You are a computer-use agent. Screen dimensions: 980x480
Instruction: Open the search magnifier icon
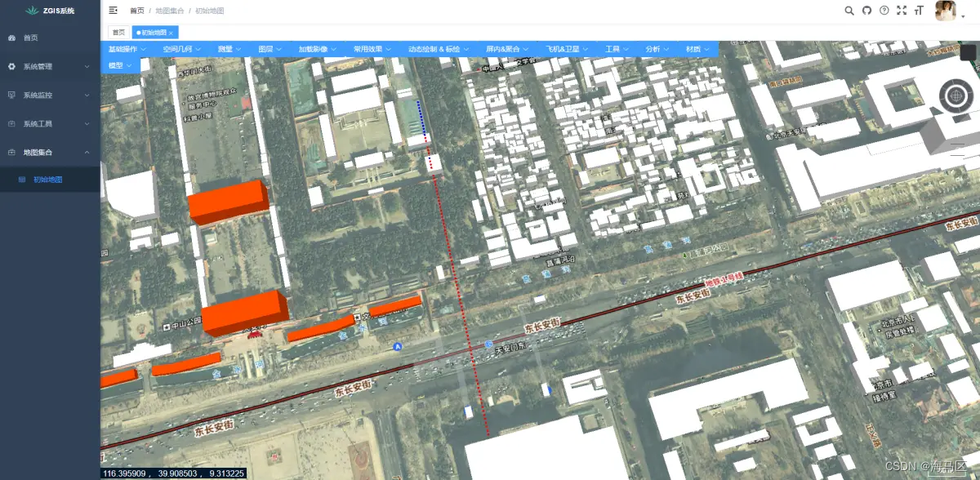pyautogui.click(x=849, y=11)
